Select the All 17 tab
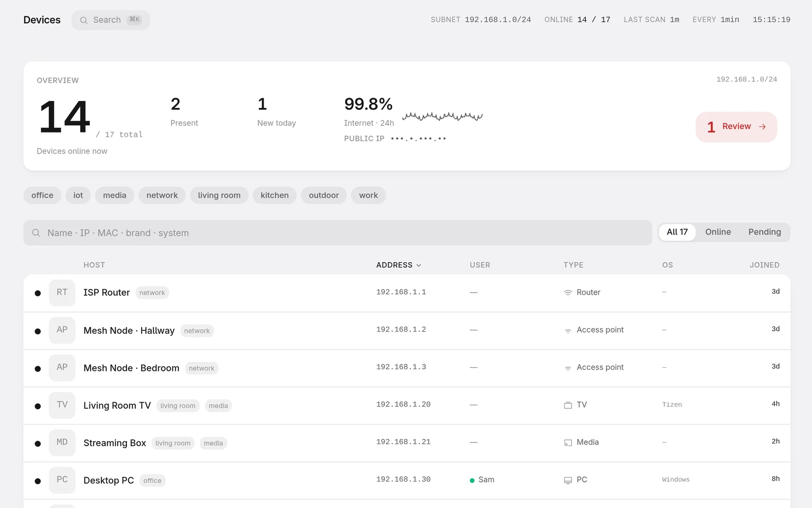This screenshot has width=812, height=508. click(677, 232)
